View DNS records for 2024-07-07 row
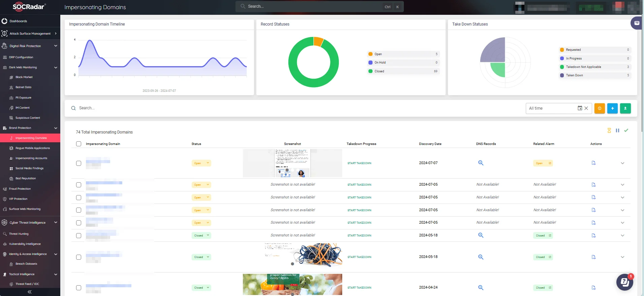 coord(481,163)
